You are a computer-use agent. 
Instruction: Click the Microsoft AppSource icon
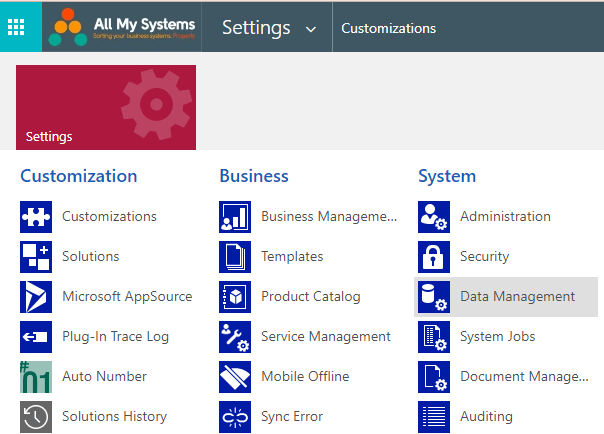(x=36, y=297)
